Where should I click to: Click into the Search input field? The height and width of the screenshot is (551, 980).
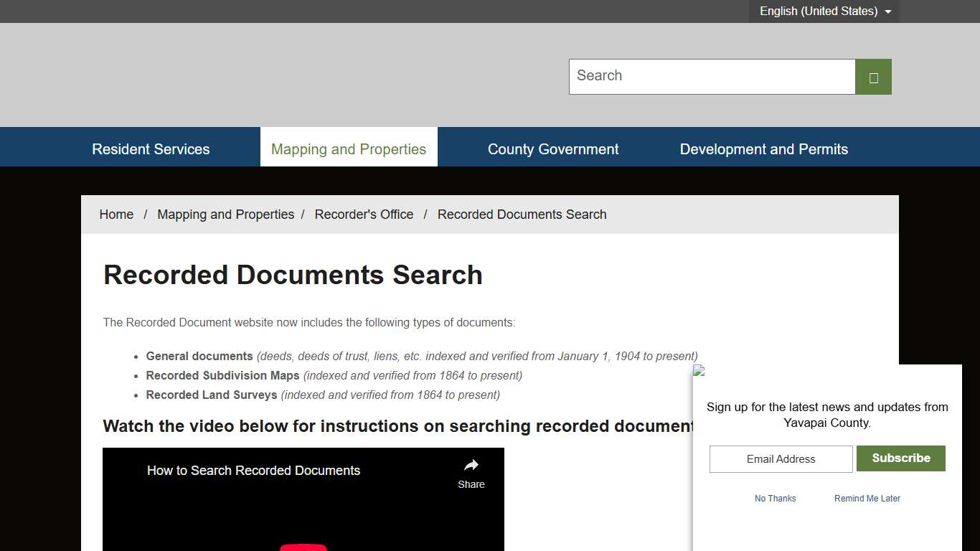click(x=710, y=76)
